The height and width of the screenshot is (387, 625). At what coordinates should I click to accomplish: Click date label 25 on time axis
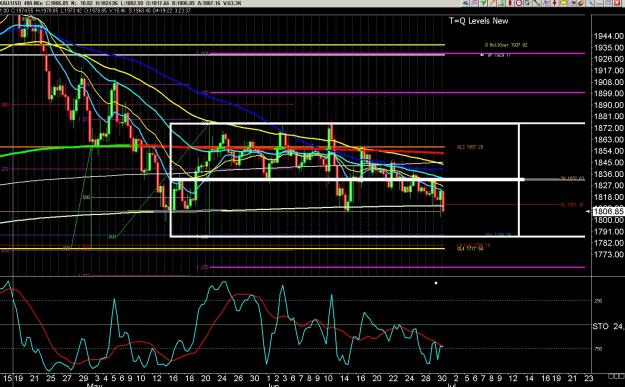click(51, 378)
